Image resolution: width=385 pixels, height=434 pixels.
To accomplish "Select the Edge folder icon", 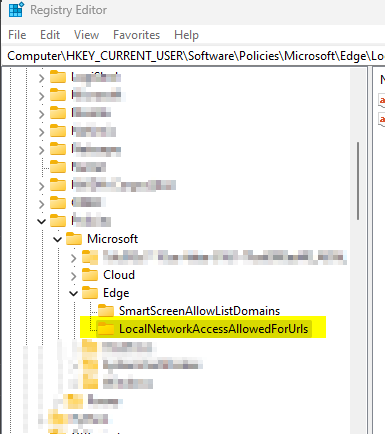I will [x=90, y=293].
